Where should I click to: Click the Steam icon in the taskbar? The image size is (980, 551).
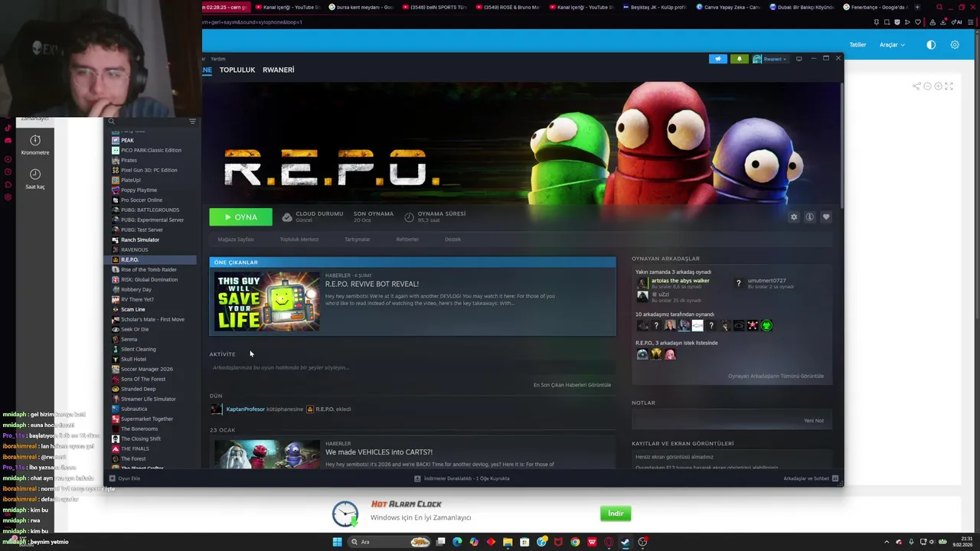(626, 542)
